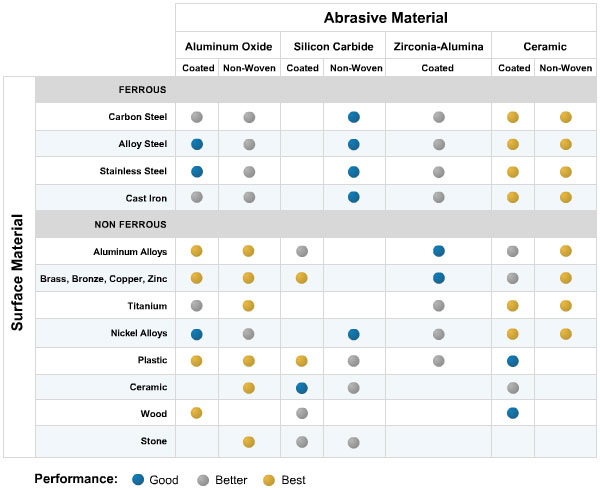Click the gold dot for Wood, Aluminum Oxide Coated

click(x=197, y=413)
